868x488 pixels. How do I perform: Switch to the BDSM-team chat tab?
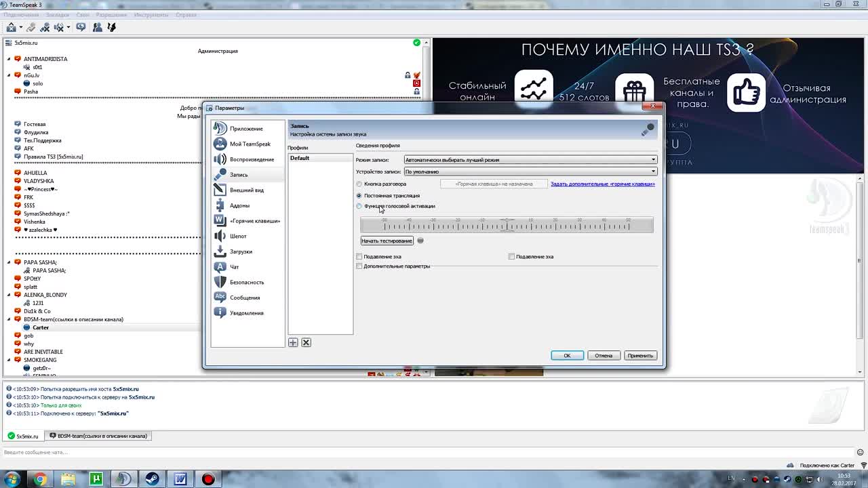99,436
